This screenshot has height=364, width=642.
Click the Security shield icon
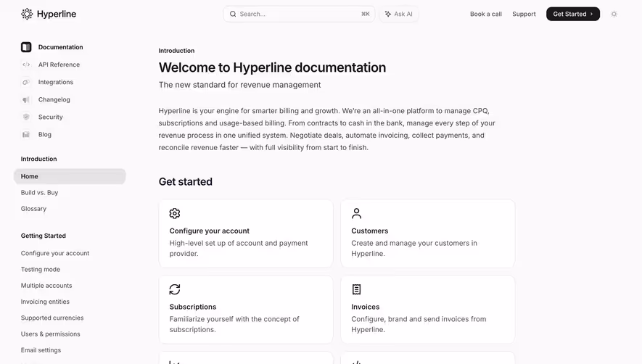(x=26, y=117)
